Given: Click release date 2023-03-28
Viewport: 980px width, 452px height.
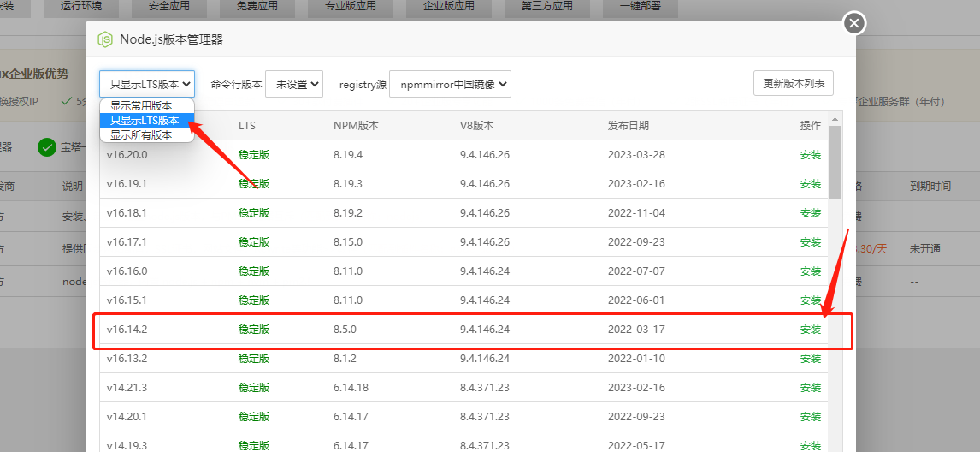Looking at the screenshot, I should pos(636,155).
